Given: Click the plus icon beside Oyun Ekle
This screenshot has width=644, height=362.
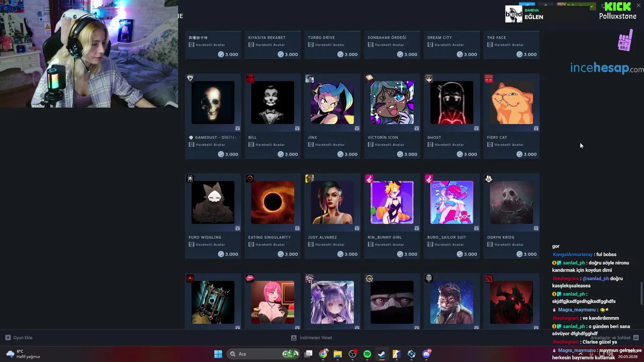Looking at the screenshot, I should coord(8,337).
